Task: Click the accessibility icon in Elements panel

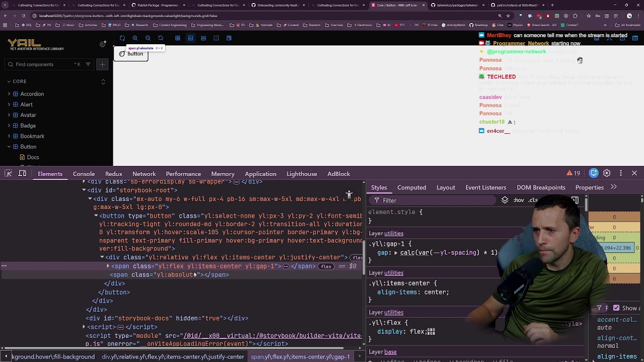Action: tap(349, 195)
